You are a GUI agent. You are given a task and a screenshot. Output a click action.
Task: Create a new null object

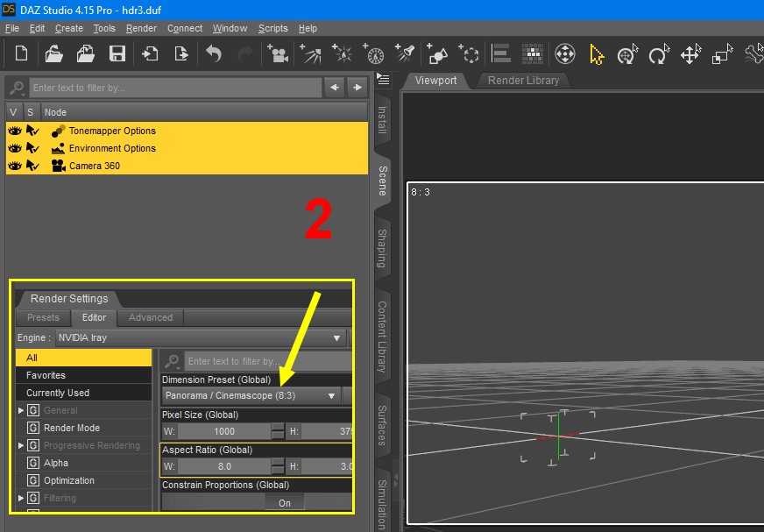[x=469, y=53]
